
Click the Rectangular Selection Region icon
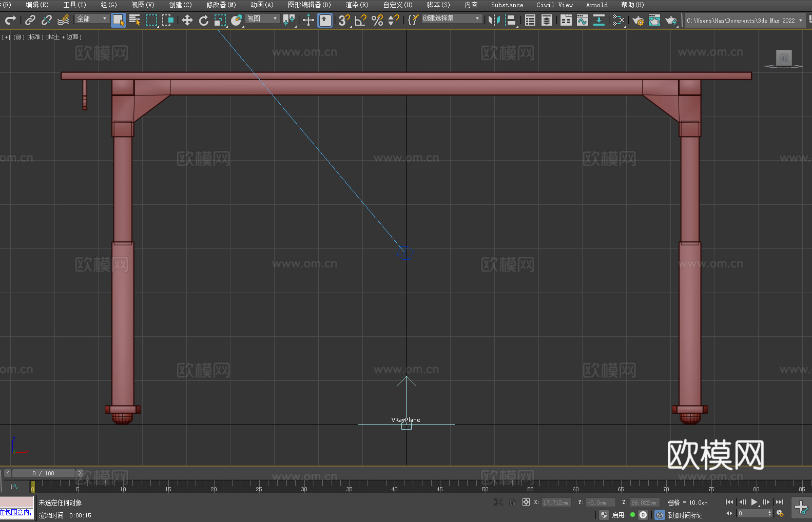tap(151, 20)
